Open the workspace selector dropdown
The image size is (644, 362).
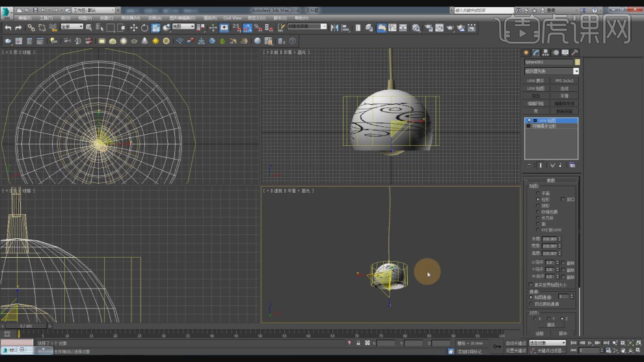click(x=93, y=10)
